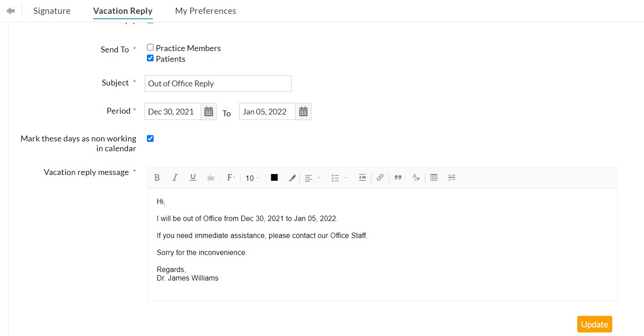
Task: Apply the highlight pen to text
Action: coord(292,178)
